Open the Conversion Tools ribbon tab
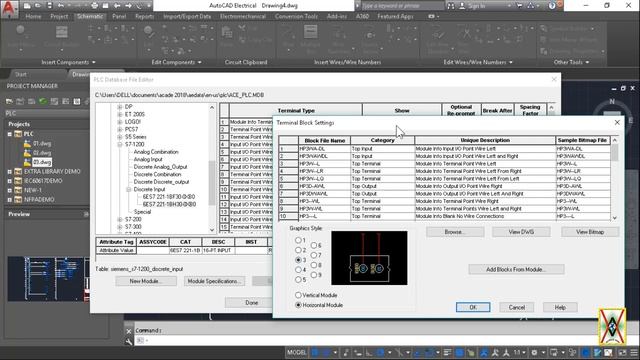 tap(296, 16)
